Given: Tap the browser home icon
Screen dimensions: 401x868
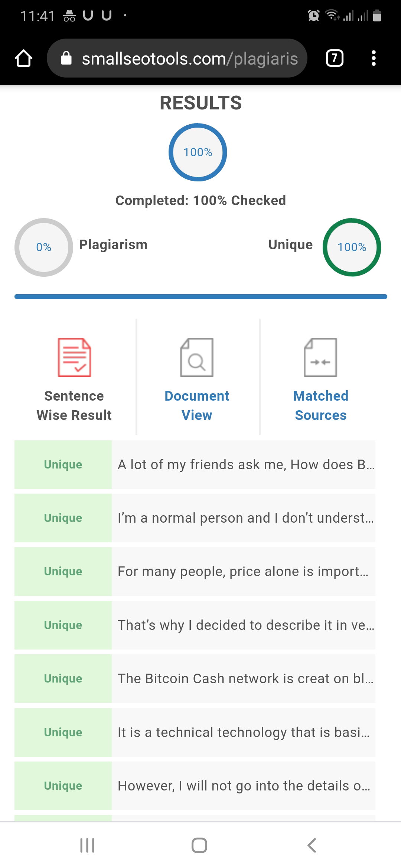Looking at the screenshot, I should [x=23, y=58].
